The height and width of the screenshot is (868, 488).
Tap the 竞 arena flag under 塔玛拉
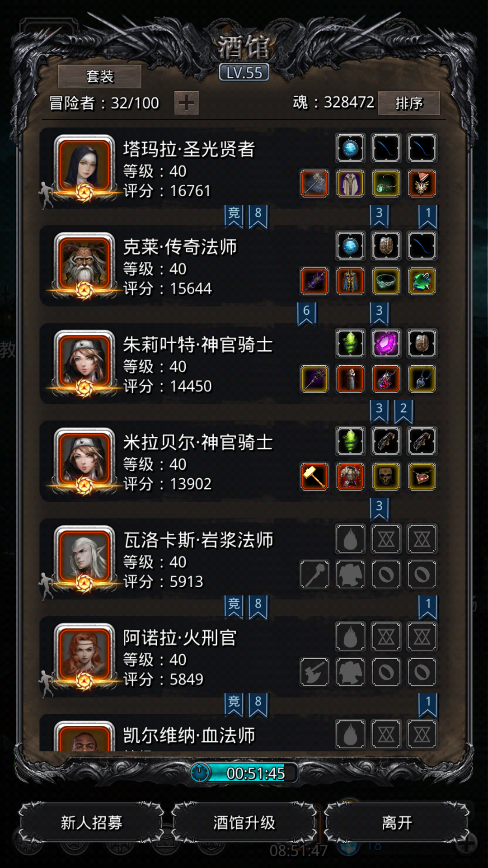click(x=234, y=216)
